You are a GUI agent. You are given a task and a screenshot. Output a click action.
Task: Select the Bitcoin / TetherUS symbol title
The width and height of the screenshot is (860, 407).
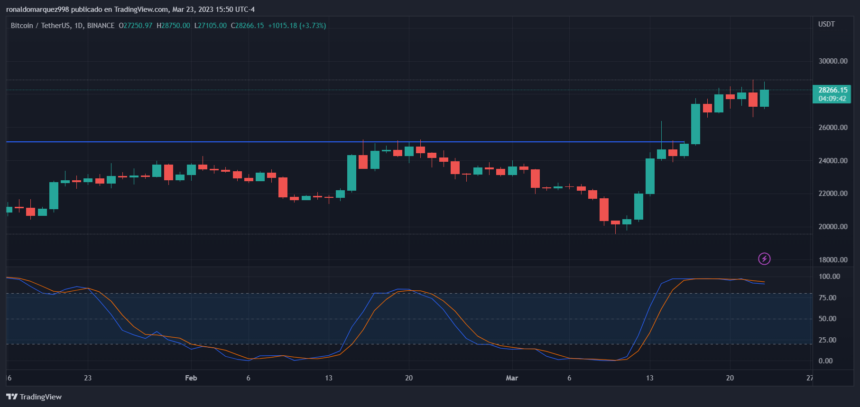coord(38,25)
